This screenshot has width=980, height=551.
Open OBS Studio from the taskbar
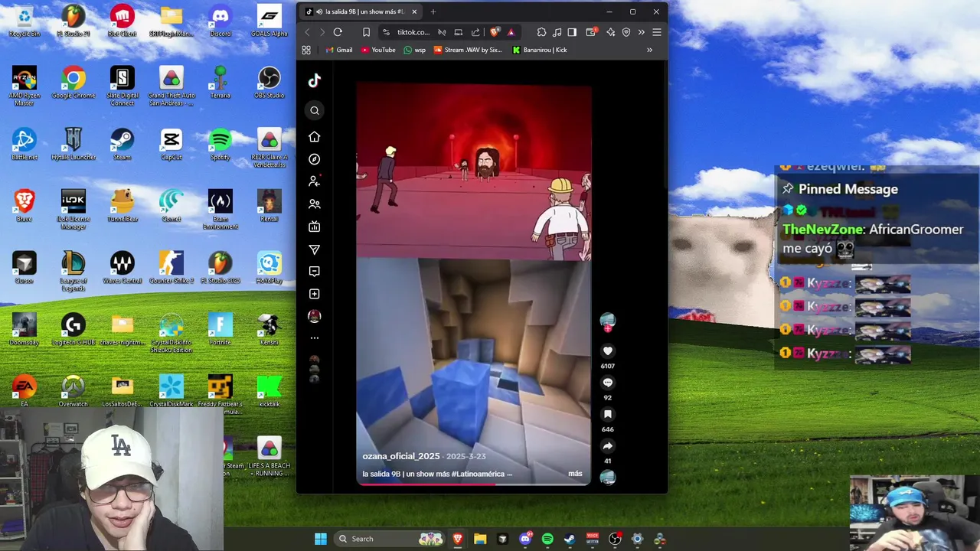point(615,539)
